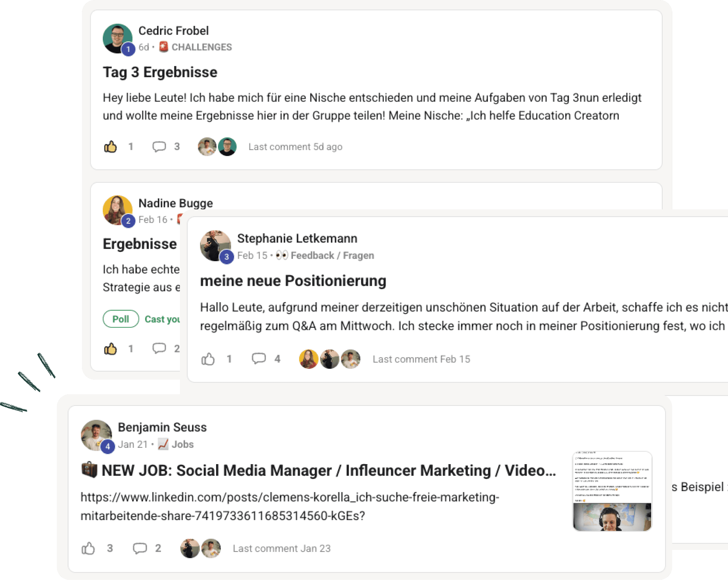Image resolution: width=728 pixels, height=580 pixels.
Task: Click author name Nadine Bugge
Action: (x=175, y=203)
